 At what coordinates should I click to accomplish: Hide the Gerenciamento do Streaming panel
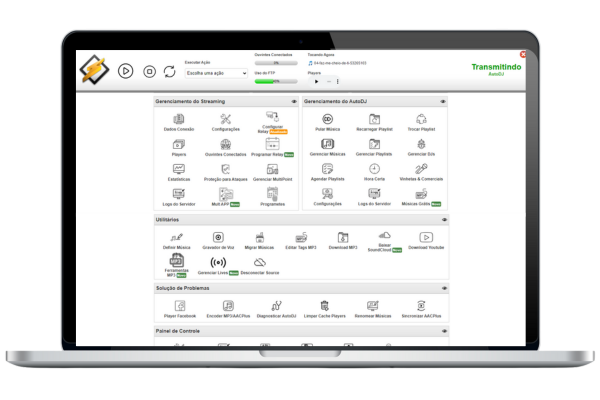coord(293,101)
